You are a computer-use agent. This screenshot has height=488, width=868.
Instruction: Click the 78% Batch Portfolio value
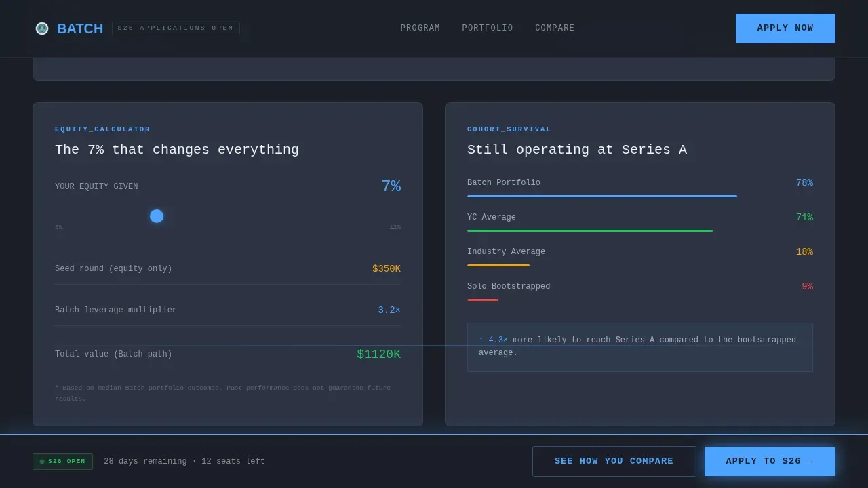coord(804,183)
